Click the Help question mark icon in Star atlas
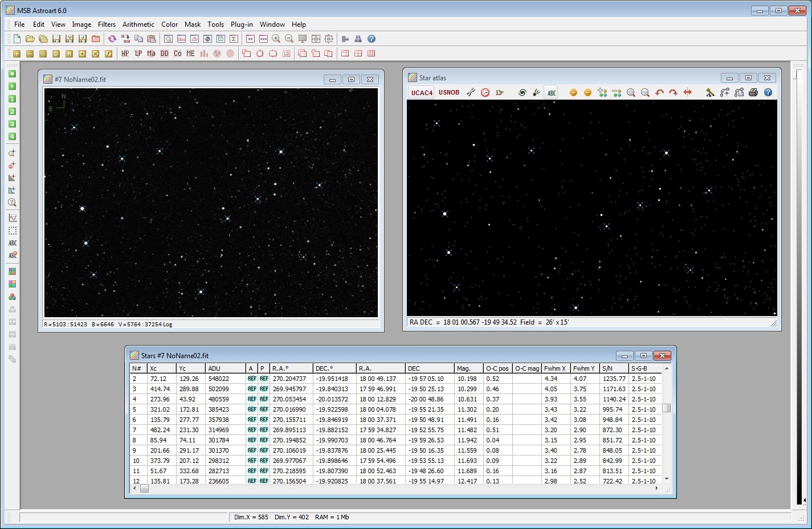Screen dimensions: 812x529 [768, 92]
